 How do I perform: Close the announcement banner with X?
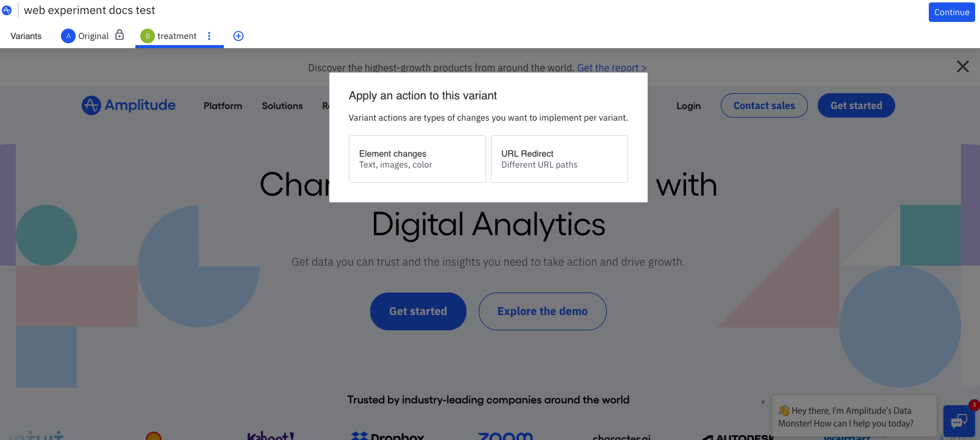coord(962,66)
